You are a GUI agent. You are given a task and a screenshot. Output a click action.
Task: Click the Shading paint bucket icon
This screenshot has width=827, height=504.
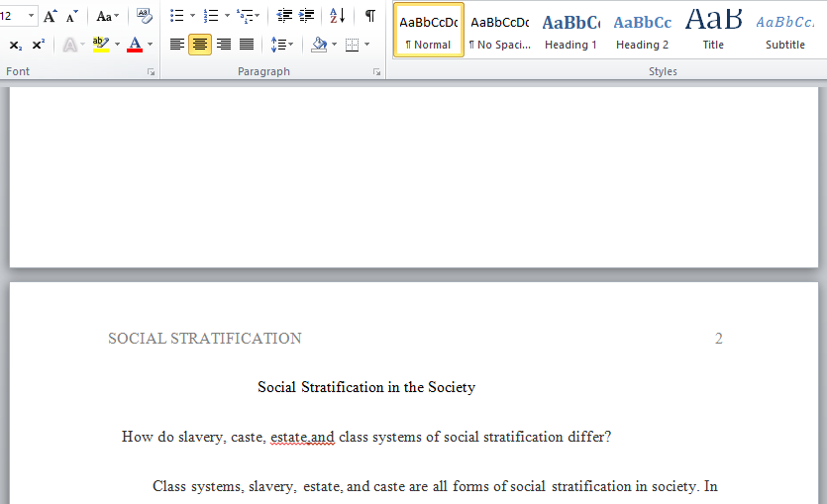click(x=319, y=45)
